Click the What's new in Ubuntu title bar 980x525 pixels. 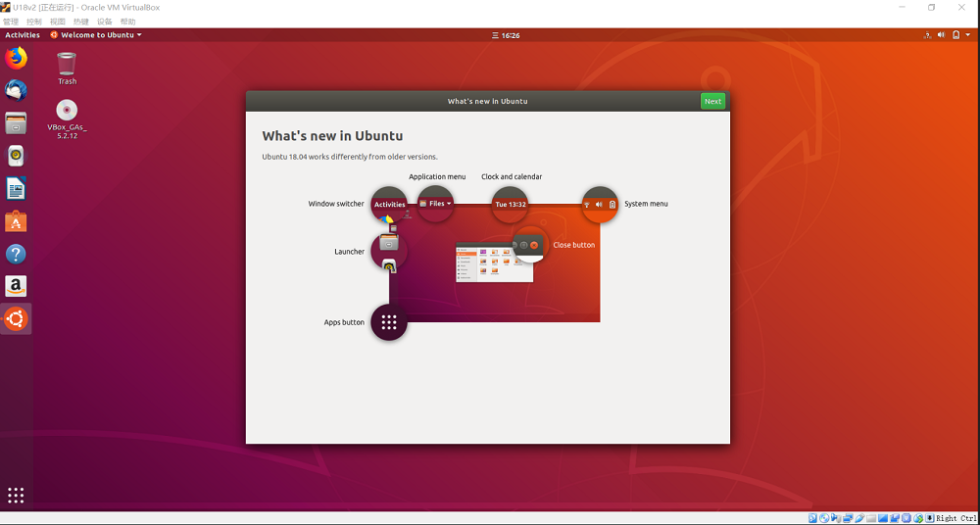[487, 101]
